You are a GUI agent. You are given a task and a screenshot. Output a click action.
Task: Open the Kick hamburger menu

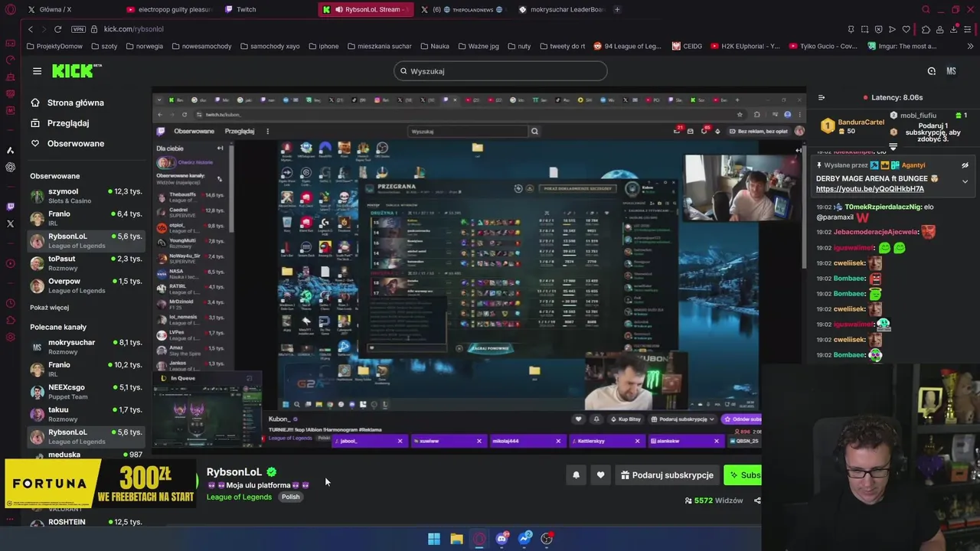37,71
